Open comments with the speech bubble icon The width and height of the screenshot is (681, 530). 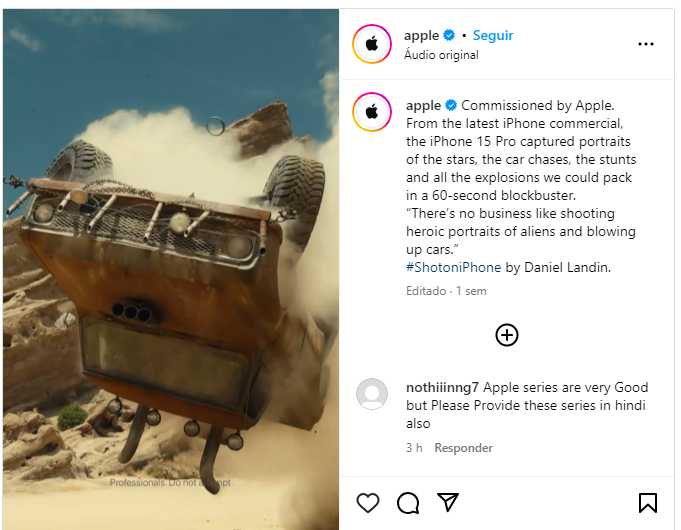(x=408, y=503)
